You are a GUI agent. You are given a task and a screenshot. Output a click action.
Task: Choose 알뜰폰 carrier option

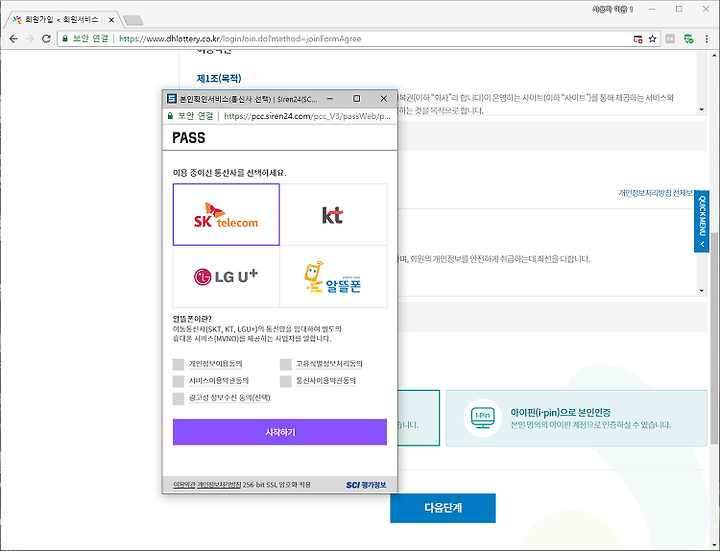333,276
